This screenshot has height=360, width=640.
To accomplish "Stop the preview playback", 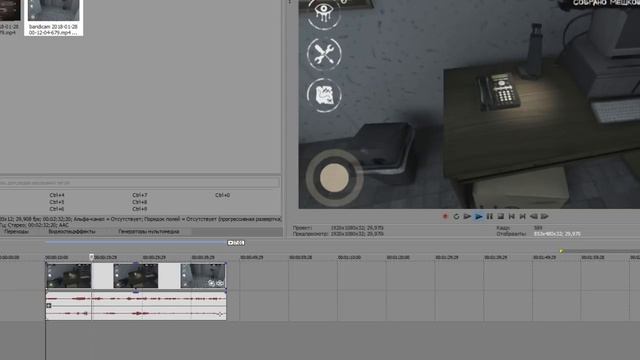I will tap(500, 216).
